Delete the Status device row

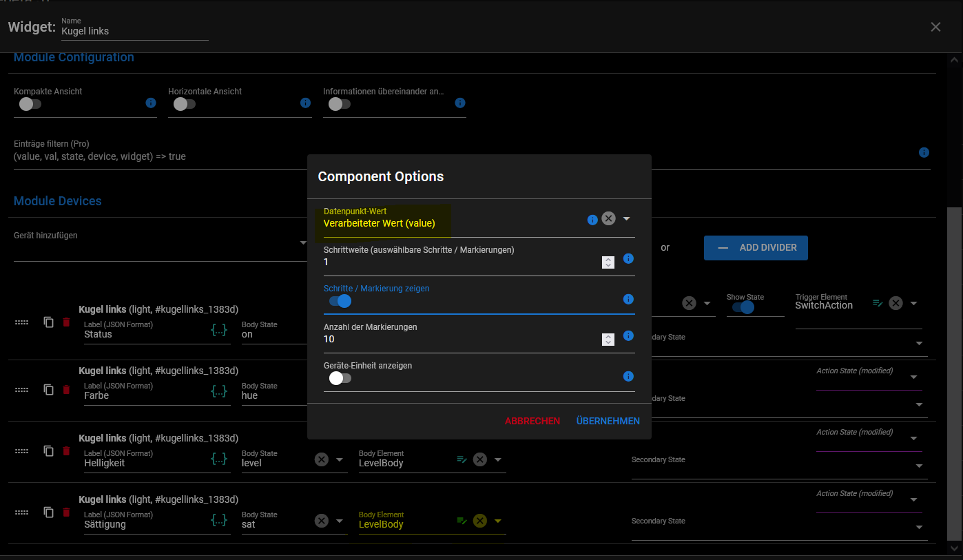click(66, 322)
